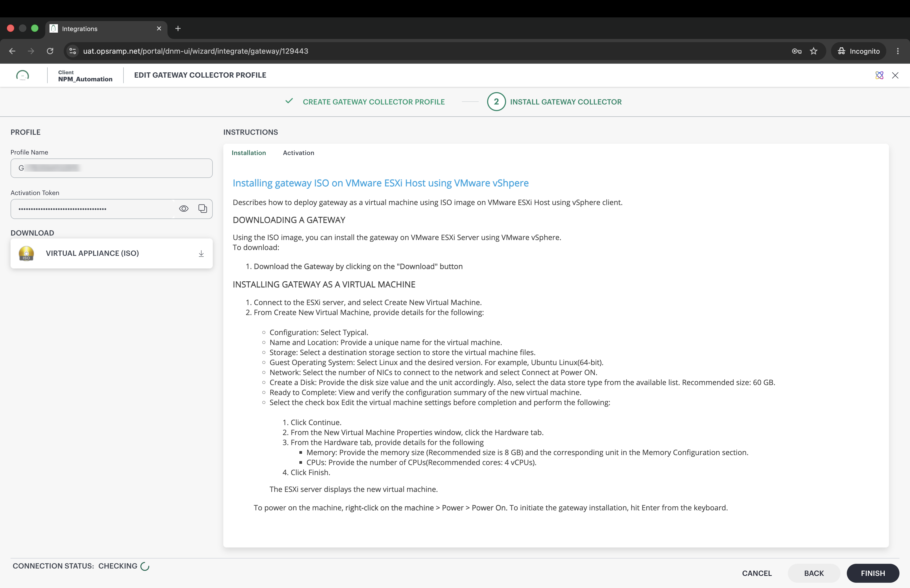
Task: Open a new browser tab
Action: (178, 29)
